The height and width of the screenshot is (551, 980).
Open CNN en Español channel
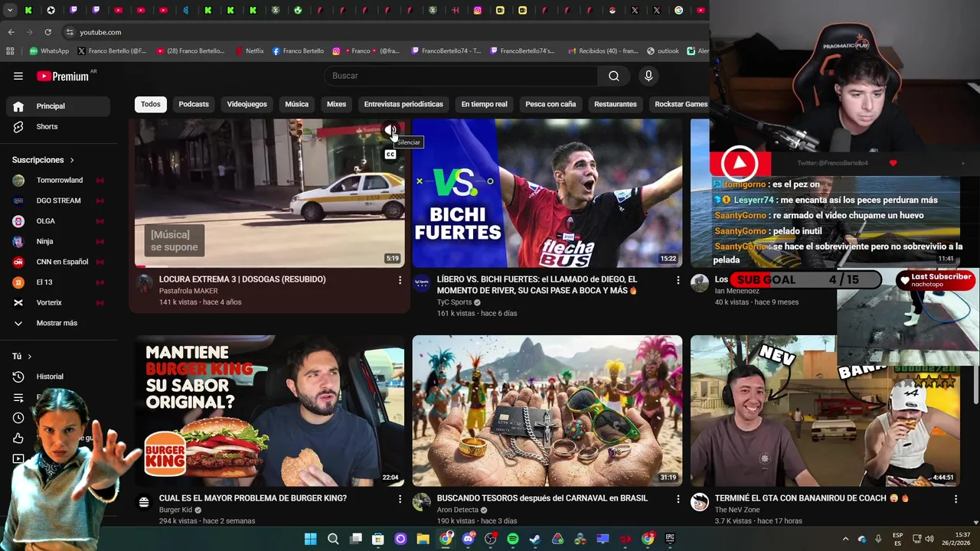(x=58, y=262)
